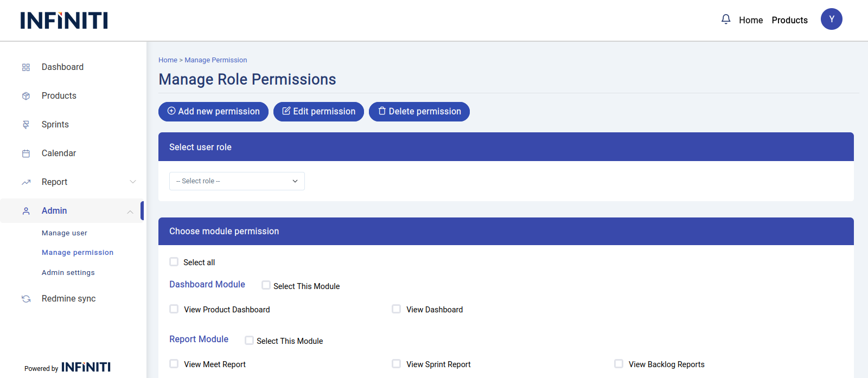868x378 pixels.
Task: Click the Dashboard grid icon in sidebar
Action: pos(26,67)
